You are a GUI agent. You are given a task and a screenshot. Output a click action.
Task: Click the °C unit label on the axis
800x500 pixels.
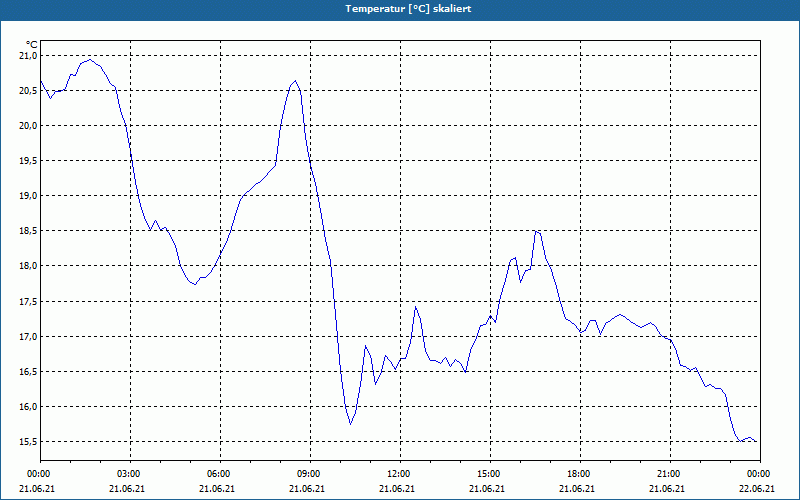[x=31, y=45]
